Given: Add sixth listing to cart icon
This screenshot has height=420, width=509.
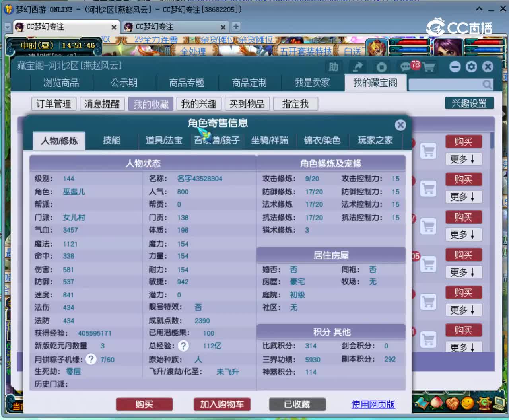Looking at the screenshot, I should tap(428, 340).
